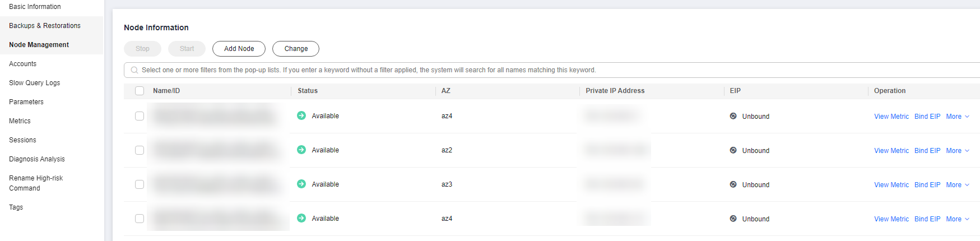Viewport: 980px width, 241px height.
Task: Click Bind EIP link for the az3 node
Action: (927, 185)
